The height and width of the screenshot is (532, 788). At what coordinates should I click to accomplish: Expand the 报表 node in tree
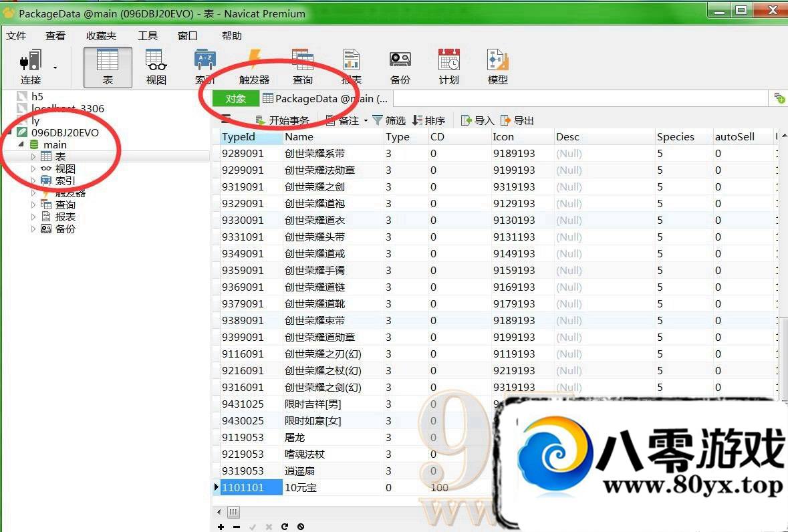(x=33, y=217)
